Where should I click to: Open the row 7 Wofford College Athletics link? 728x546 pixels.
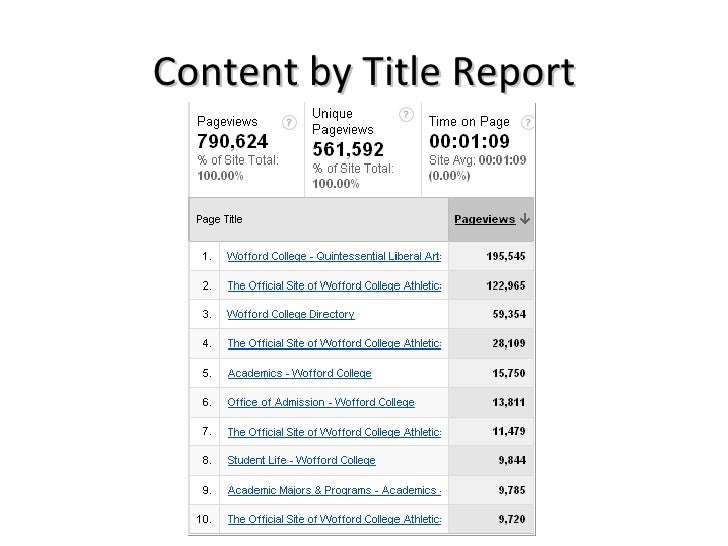[334, 432]
